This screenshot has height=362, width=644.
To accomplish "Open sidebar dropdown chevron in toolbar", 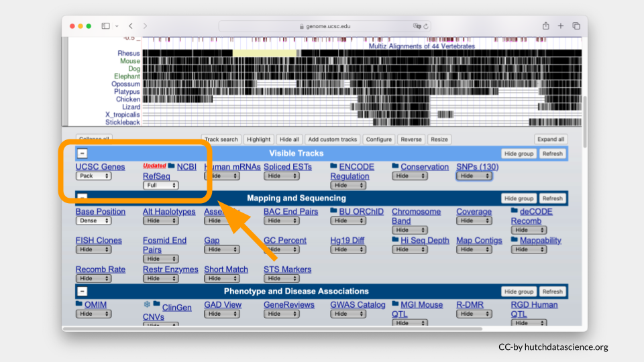I will [117, 26].
